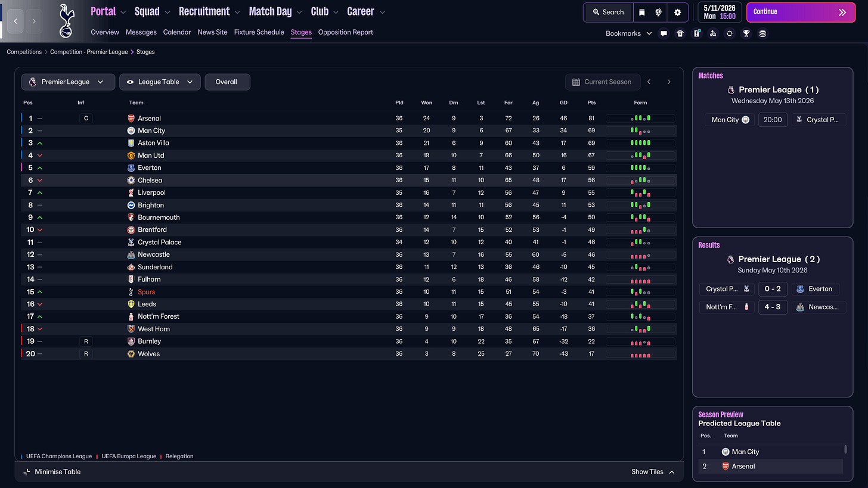Go back with the left arrow
Viewport: 868px width, 488px height.
pyautogui.click(x=15, y=21)
